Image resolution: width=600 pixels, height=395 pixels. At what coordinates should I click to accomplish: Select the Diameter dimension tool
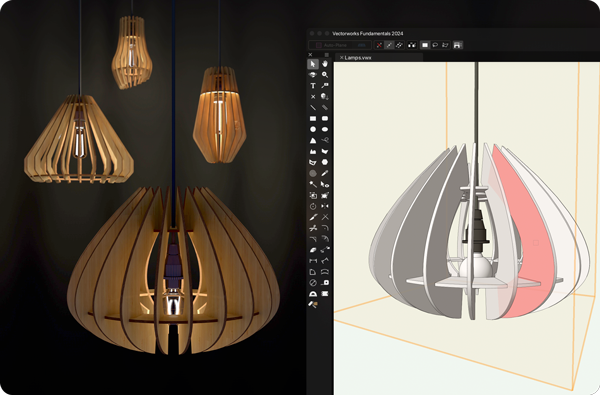point(313,283)
